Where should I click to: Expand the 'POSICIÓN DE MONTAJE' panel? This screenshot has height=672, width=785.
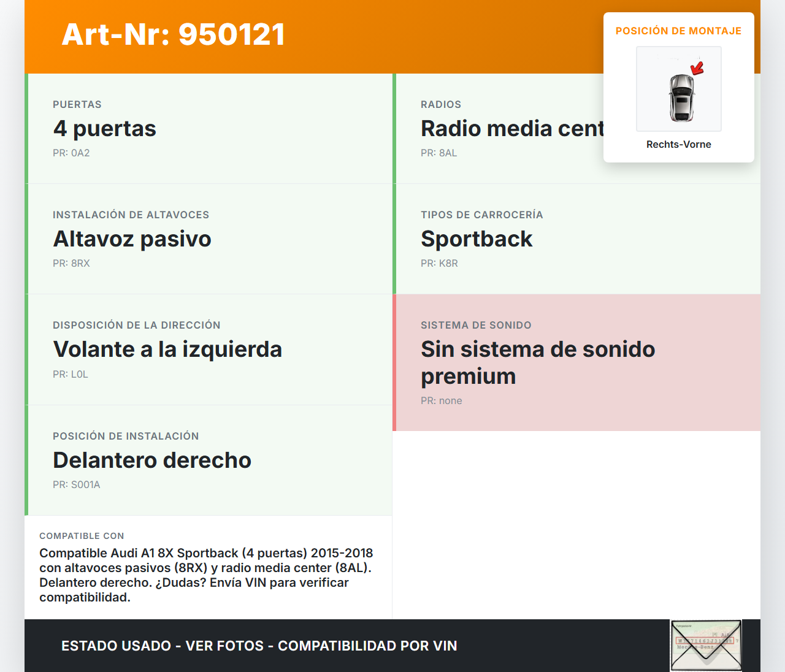(x=678, y=30)
